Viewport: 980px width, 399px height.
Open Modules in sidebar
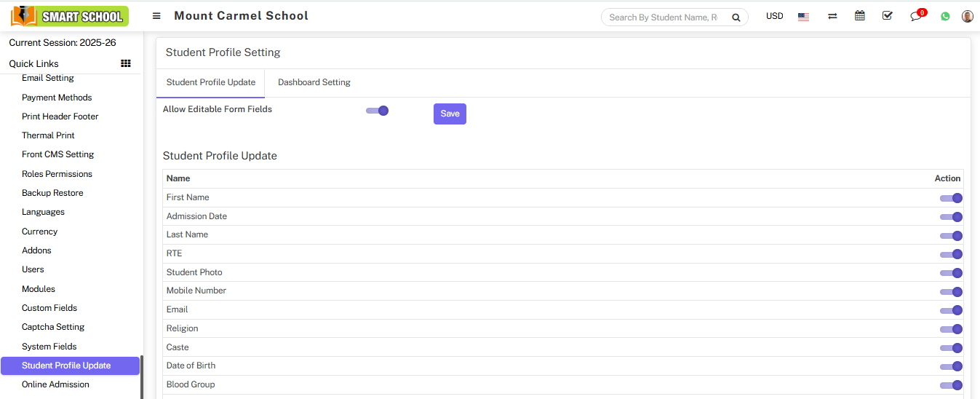(x=39, y=289)
